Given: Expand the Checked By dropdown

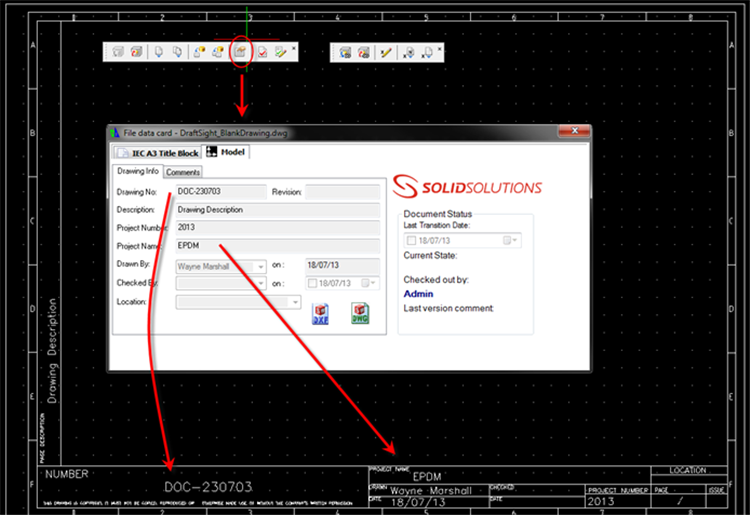Looking at the screenshot, I should click(x=262, y=284).
